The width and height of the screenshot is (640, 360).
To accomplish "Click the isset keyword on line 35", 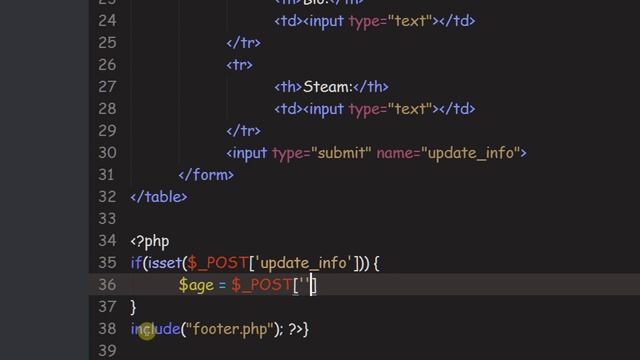I will pyautogui.click(x=164, y=263).
